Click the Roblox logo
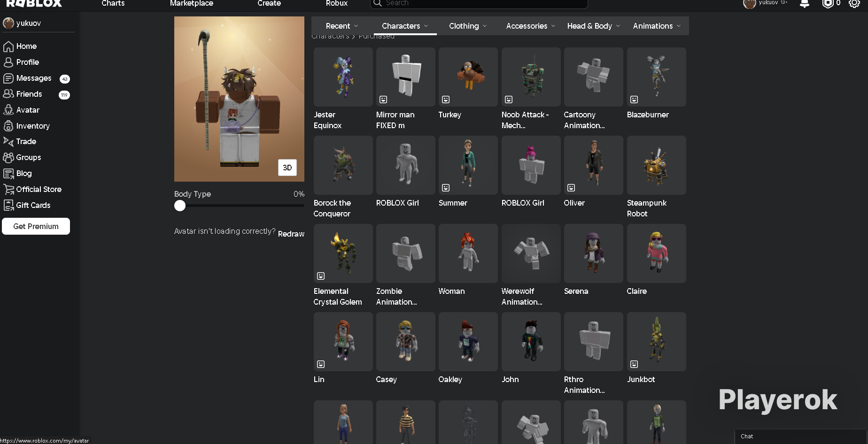868x444 pixels. pos(34,3)
